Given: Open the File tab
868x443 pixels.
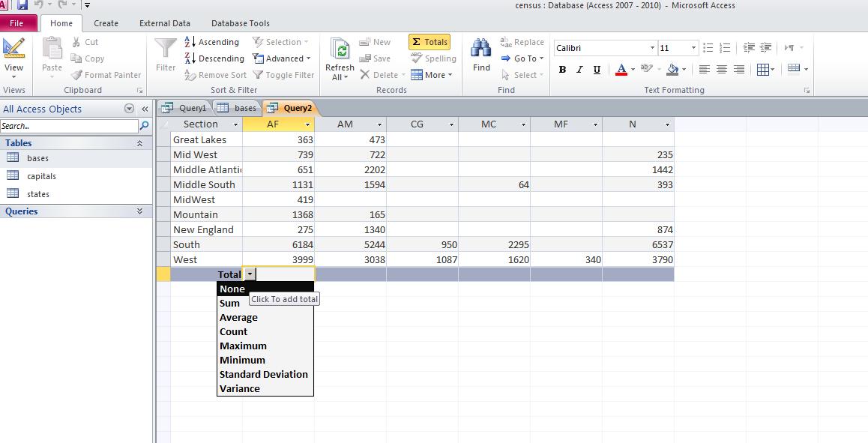Looking at the screenshot, I should click(16, 23).
